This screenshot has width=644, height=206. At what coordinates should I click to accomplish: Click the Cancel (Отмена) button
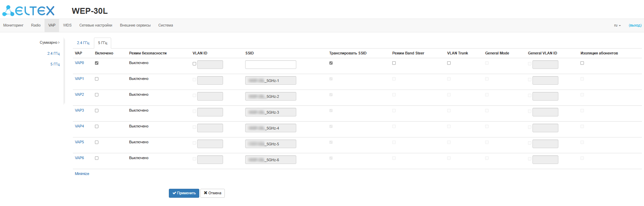[212, 193]
